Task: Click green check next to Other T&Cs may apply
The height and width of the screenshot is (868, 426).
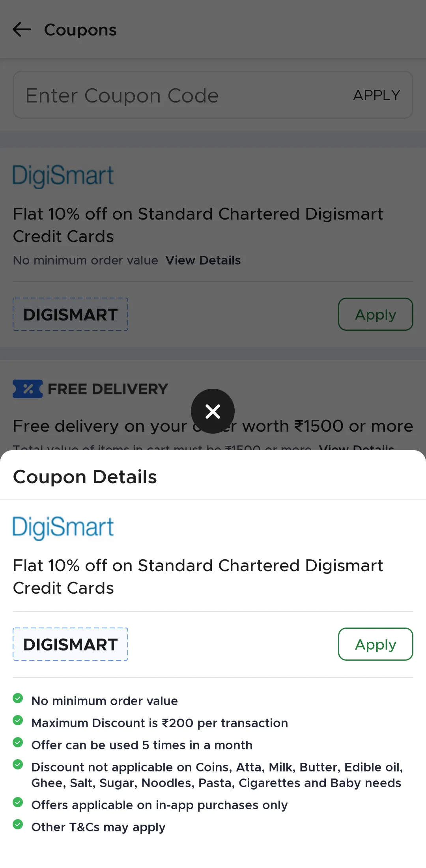Action: tap(18, 825)
